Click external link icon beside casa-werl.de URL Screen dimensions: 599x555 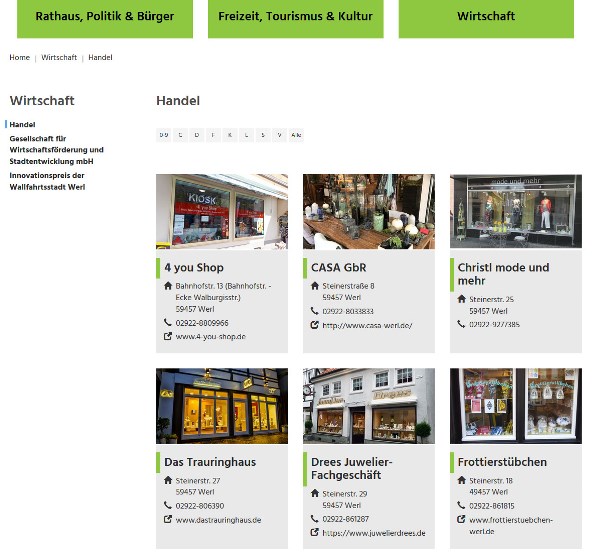coord(315,325)
